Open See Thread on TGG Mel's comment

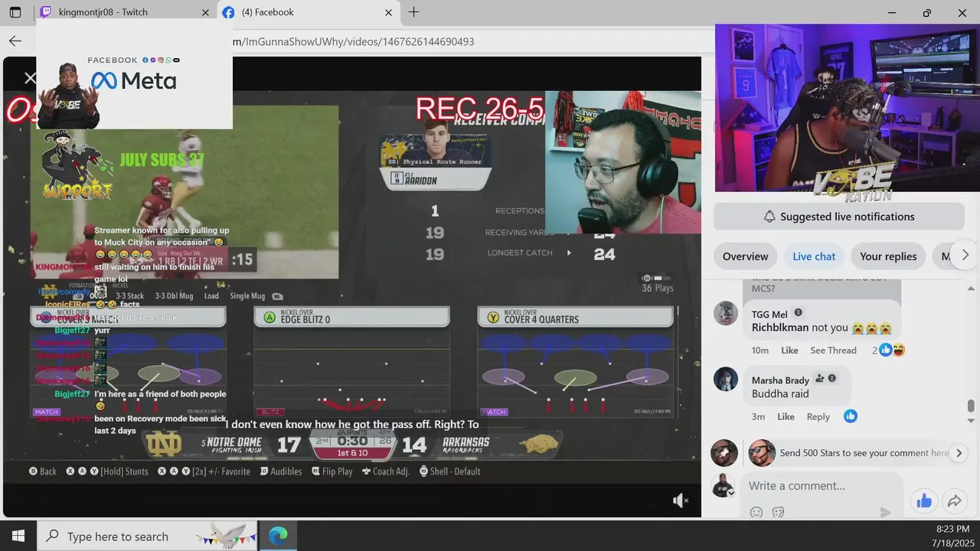click(x=833, y=350)
